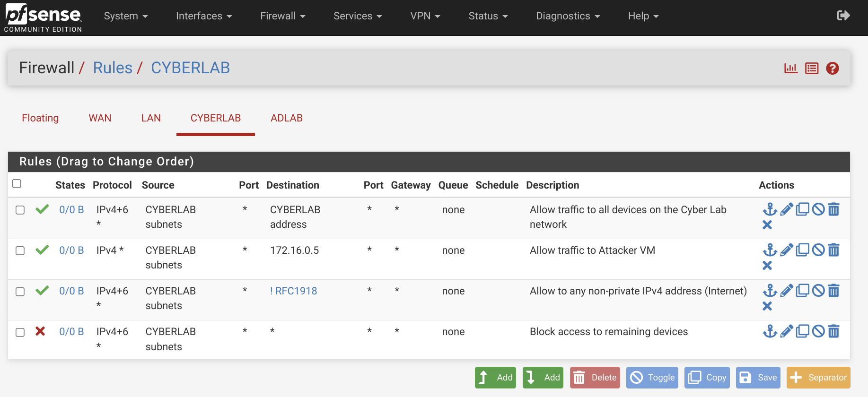
Task: Click the Copy button below rules
Action: (x=707, y=378)
